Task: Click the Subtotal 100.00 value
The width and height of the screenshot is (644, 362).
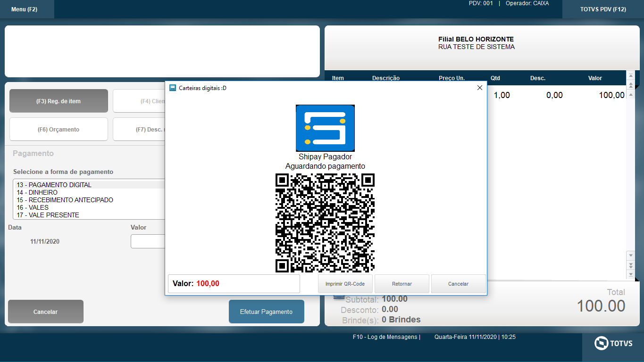Action: pos(394,299)
